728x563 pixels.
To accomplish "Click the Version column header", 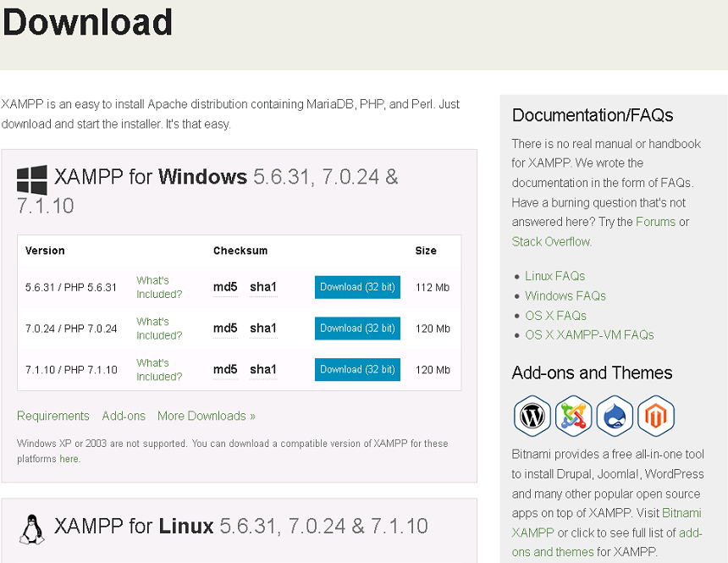I will (45, 251).
